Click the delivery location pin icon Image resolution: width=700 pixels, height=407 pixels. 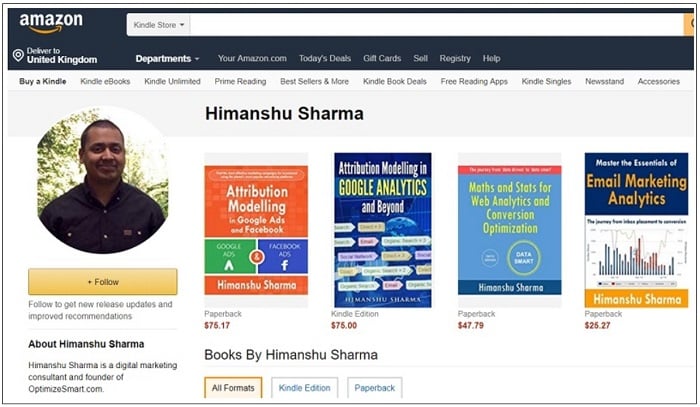click(x=18, y=55)
